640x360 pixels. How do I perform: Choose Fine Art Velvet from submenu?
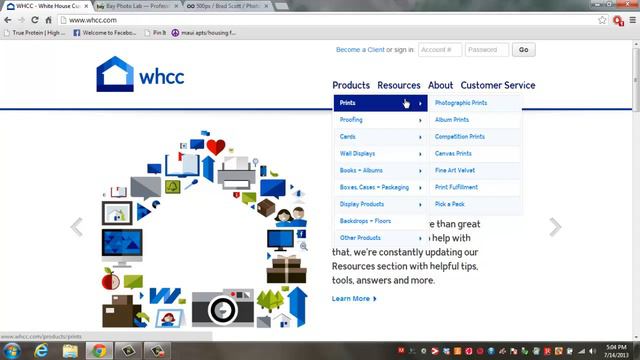tap(475, 170)
